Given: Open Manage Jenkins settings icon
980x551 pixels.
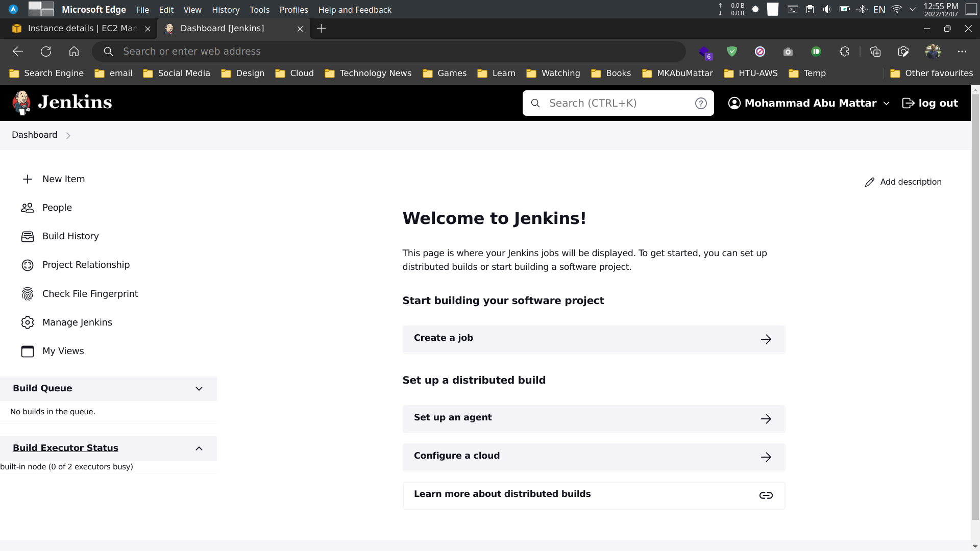Looking at the screenshot, I should point(28,322).
